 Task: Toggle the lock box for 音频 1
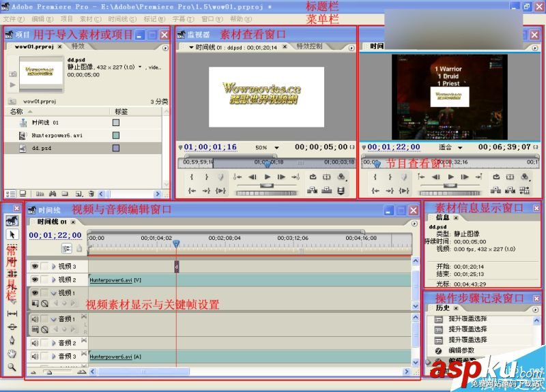(x=45, y=318)
